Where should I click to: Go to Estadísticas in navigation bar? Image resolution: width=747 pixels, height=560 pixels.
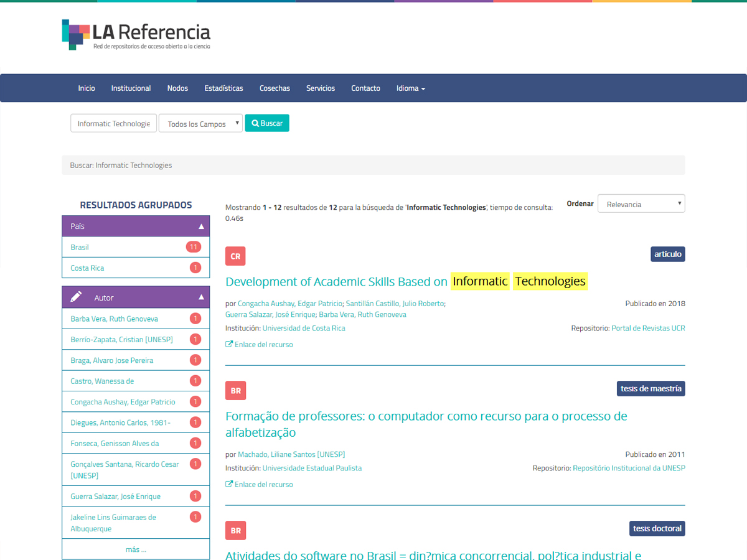point(223,88)
